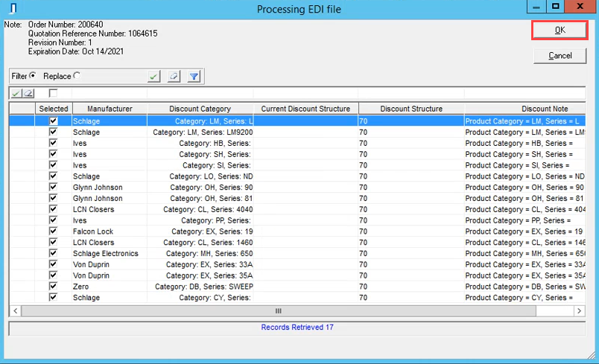Click Current Discount Structure column header
The image size is (599, 364).
coord(305,109)
